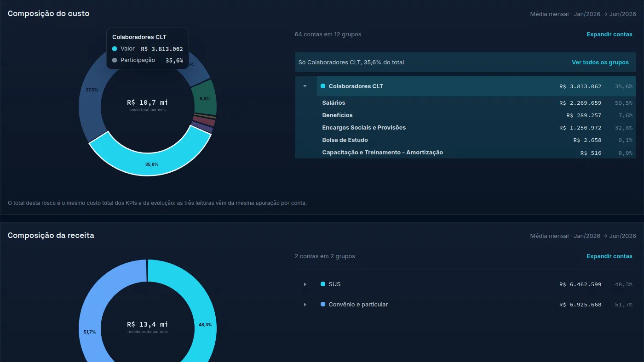
Task: Click Ver todos os grupos
Action: [600, 62]
